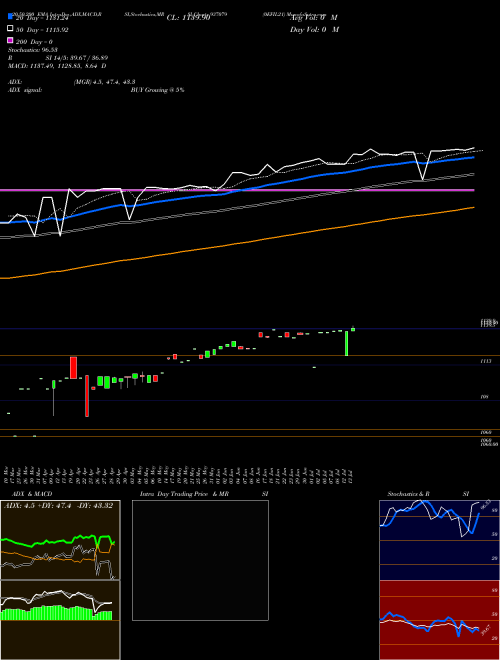Click the 'Avg Vol: 0 M' text
Viewport: 500px width, 660px height.
pyautogui.click(x=314, y=18)
